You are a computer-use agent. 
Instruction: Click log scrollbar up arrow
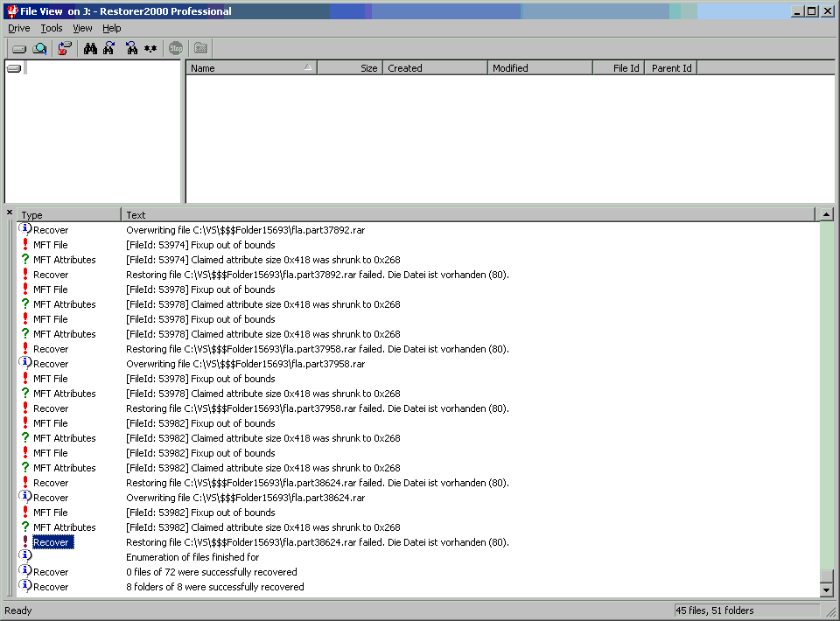[827, 214]
